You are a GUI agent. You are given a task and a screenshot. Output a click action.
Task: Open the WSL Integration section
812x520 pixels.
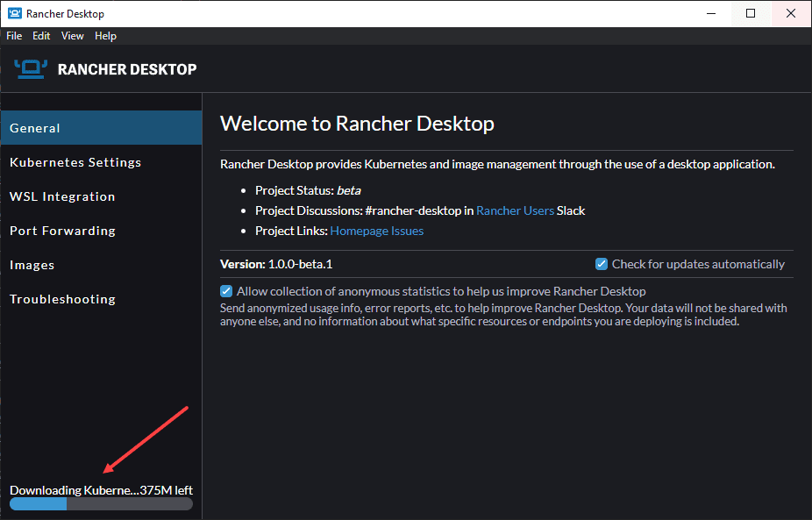[x=102, y=196]
